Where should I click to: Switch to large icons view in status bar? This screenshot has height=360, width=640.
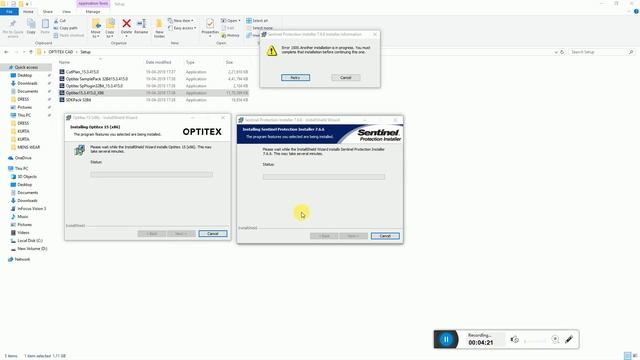[635, 356]
